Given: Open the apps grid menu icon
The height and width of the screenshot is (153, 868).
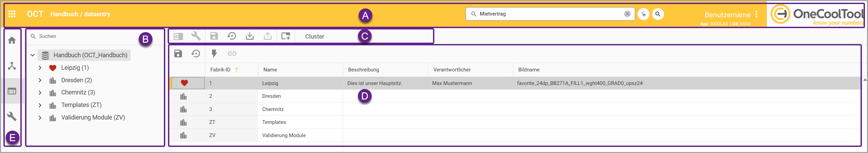Looking at the screenshot, I should tap(12, 14).
